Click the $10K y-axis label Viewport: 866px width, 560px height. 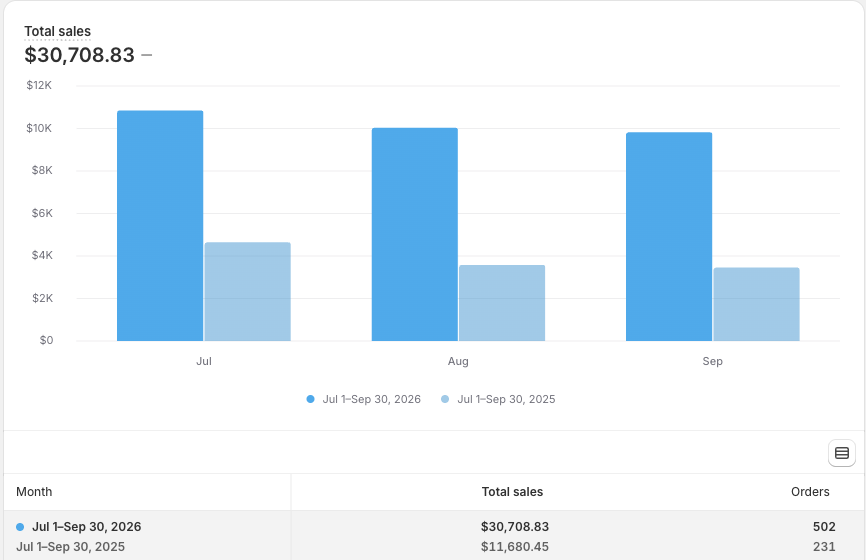[x=39, y=128]
